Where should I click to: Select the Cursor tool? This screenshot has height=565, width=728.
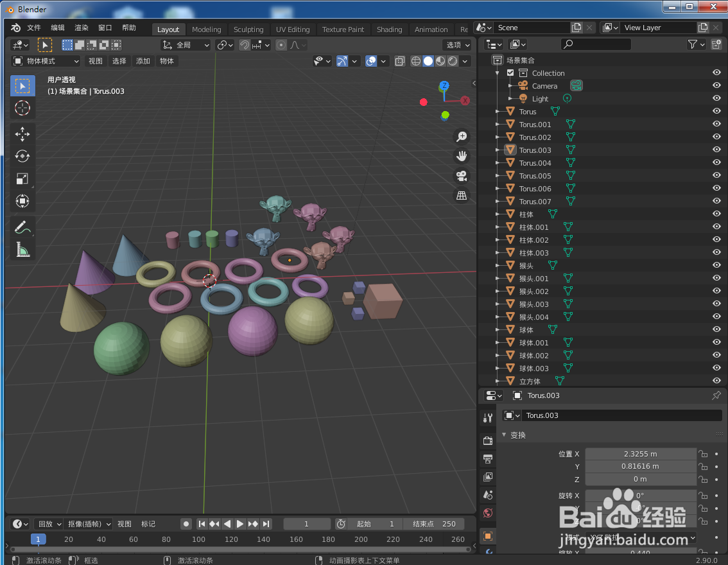coord(22,108)
